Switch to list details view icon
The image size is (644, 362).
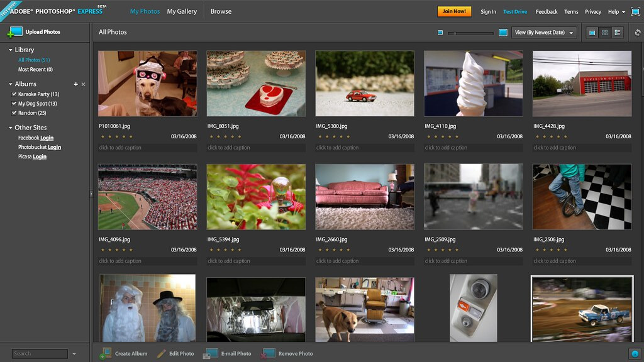tap(618, 33)
